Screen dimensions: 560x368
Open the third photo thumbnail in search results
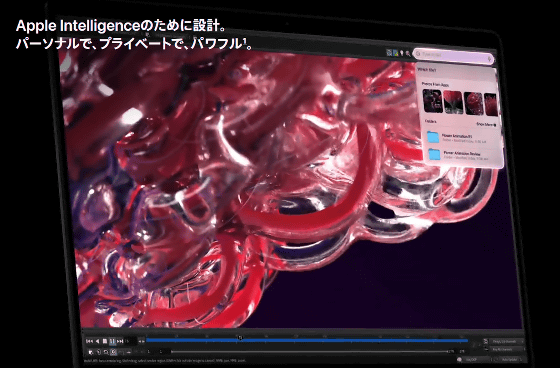[473, 104]
